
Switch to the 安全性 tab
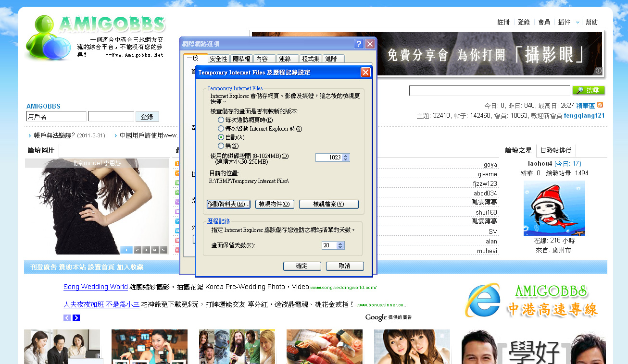click(218, 59)
